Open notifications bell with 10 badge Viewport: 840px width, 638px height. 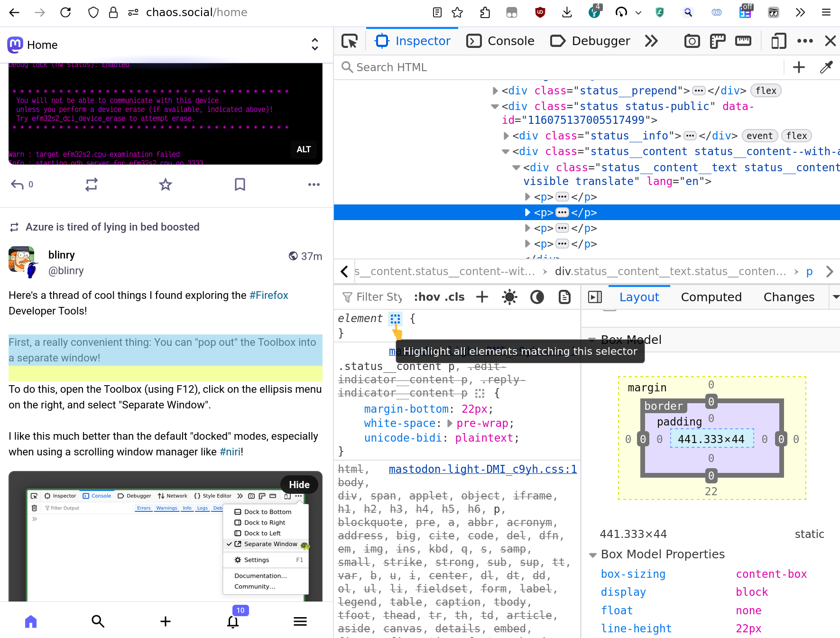coord(233,621)
